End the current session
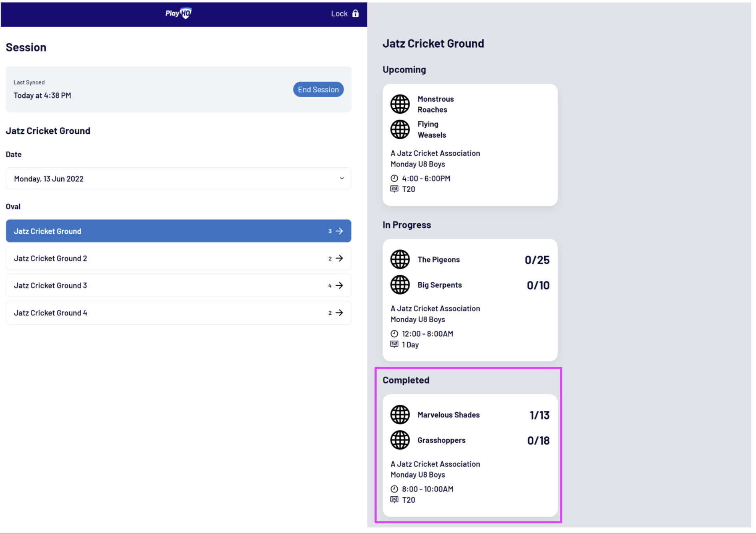This screenshot has height=534, width=756. (x=318, y=89)
